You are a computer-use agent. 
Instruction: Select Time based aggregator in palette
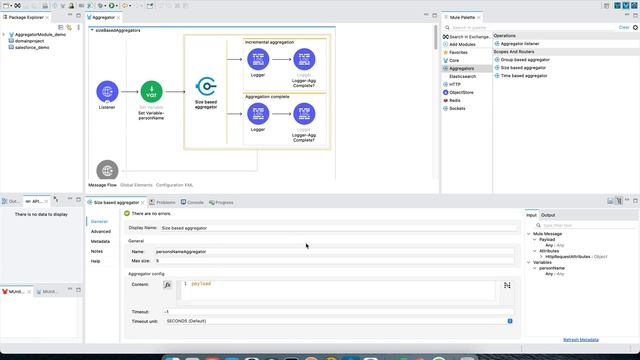[521, 76]
